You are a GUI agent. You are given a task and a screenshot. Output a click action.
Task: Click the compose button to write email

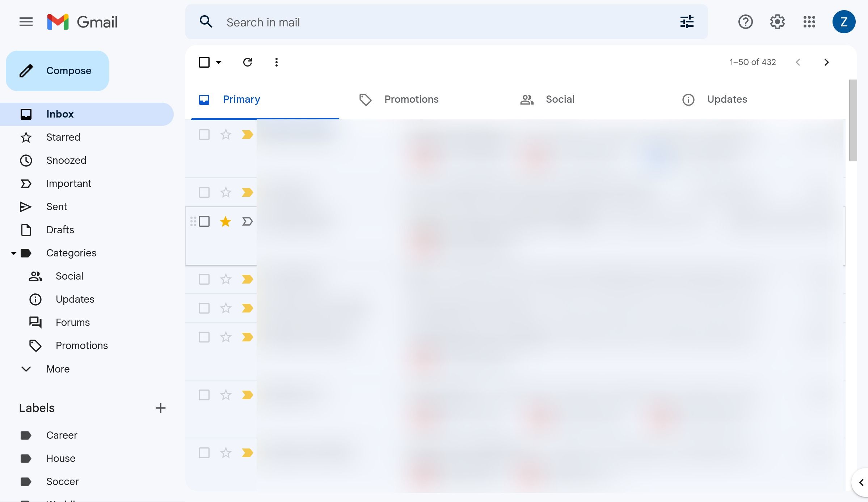[x=58, y=71]
